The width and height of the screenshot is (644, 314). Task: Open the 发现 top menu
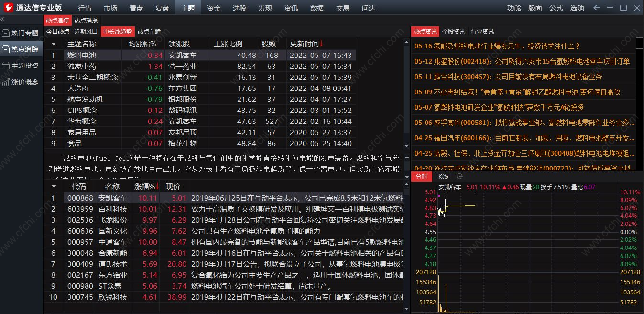(265, 8)
